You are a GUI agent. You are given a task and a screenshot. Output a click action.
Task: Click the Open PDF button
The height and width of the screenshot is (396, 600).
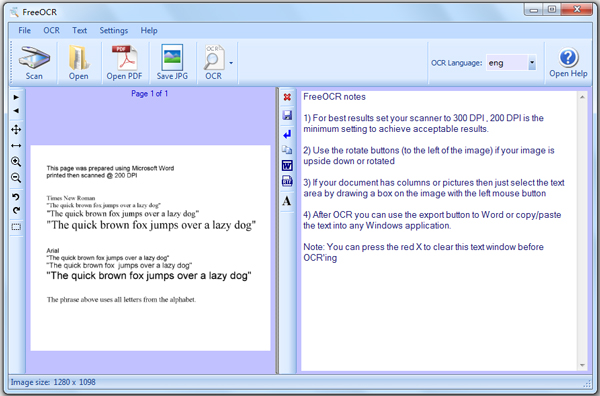tap(124, 62)
